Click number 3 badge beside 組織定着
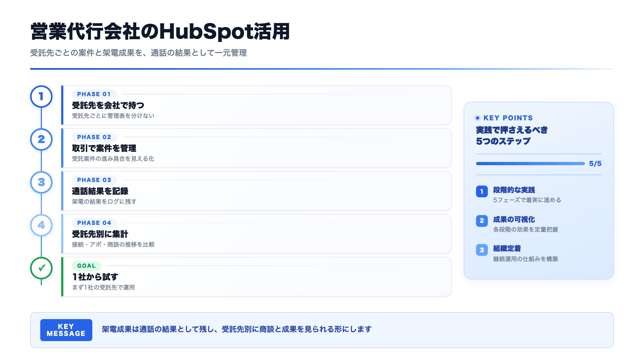Image resolution: width=644 pixels, height=362 pixels. 482,250
